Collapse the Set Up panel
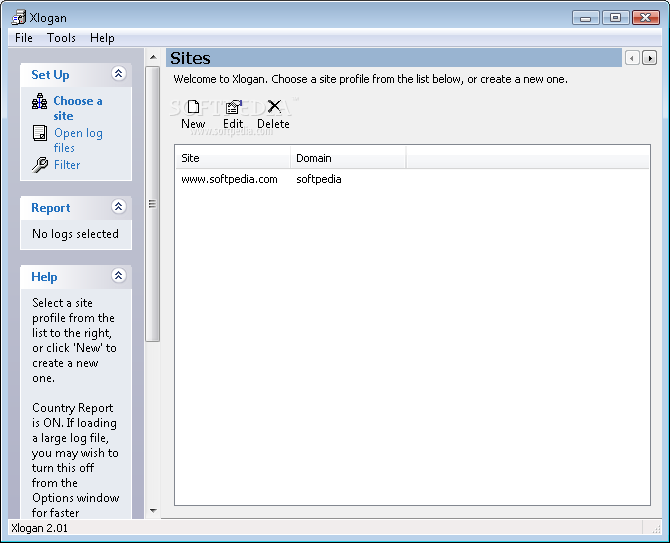 118,74
